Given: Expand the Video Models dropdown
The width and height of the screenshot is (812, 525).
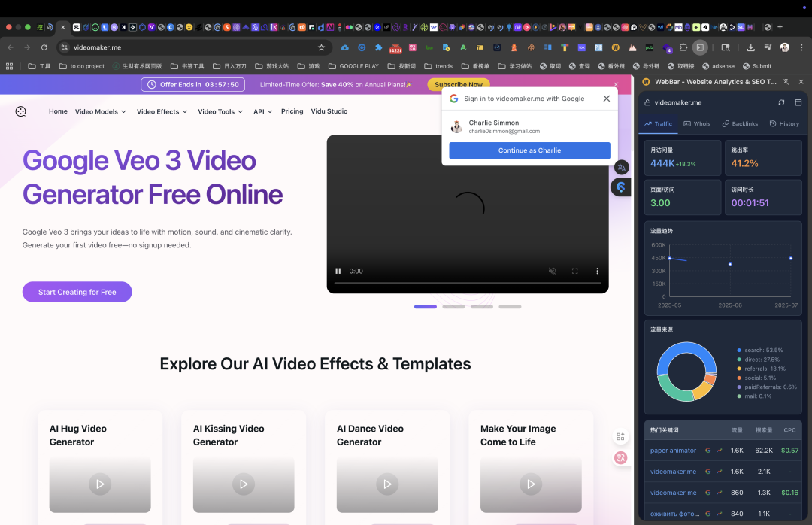Looking at the screenshot, I should 101,111.
